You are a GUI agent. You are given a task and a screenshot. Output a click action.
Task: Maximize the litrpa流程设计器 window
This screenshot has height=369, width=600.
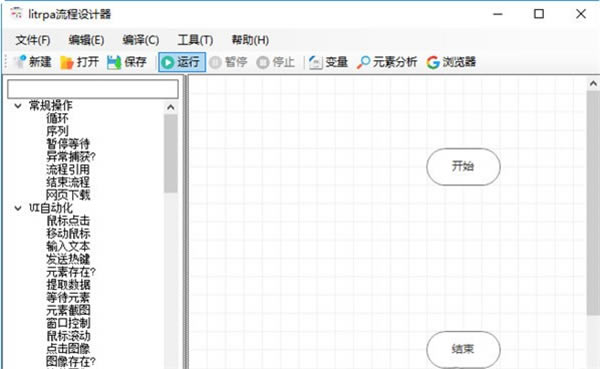[x=539, y=14]
